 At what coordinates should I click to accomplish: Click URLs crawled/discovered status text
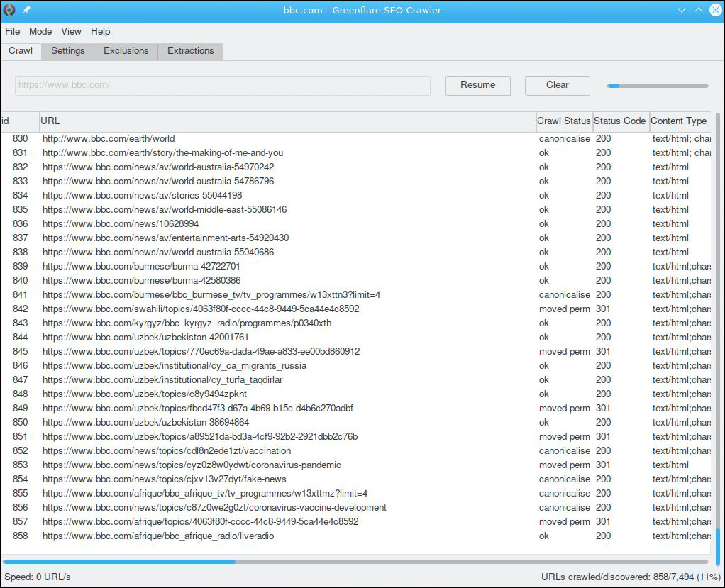click(x=631, y=577)
